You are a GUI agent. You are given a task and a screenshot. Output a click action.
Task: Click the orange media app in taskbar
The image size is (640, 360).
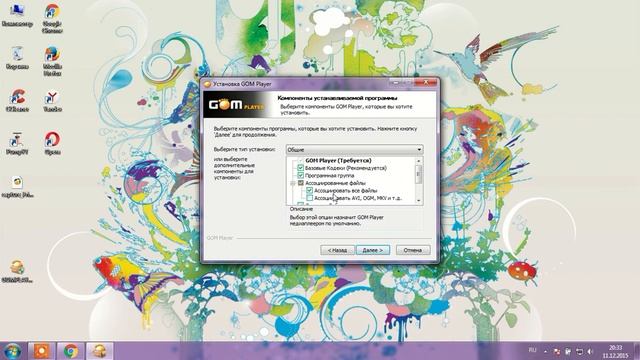[41, 351]
